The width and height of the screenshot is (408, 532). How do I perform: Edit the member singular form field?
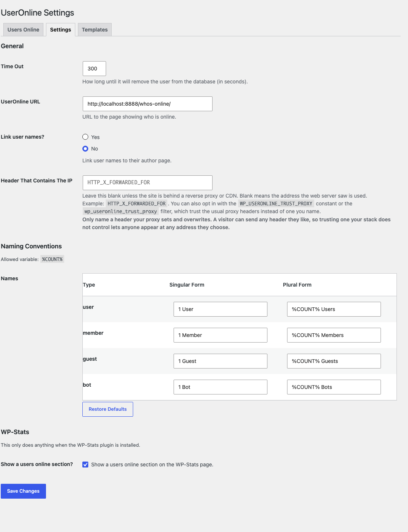pyautogui.click(x=220, y=335)
